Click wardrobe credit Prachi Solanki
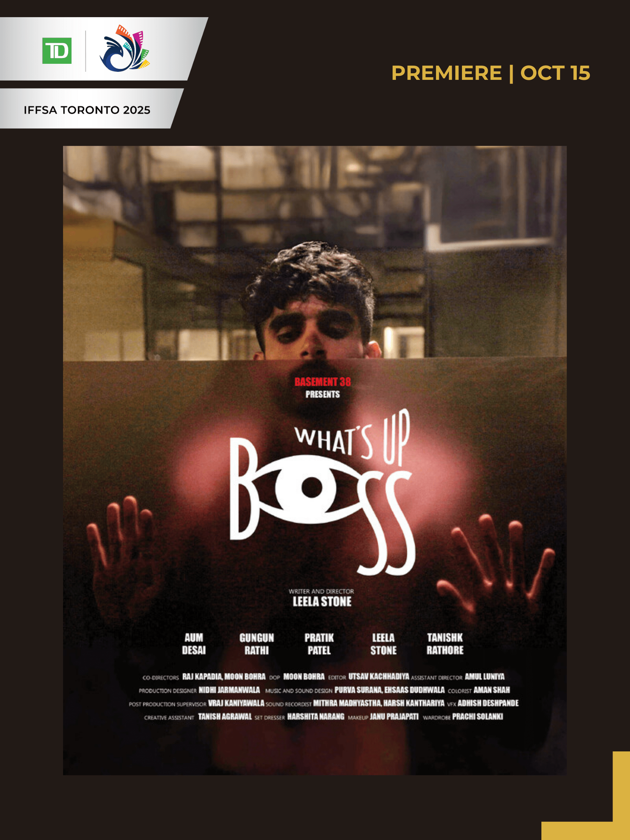Image resolution: width=630 pixels, height=840 pixels. 477,716
